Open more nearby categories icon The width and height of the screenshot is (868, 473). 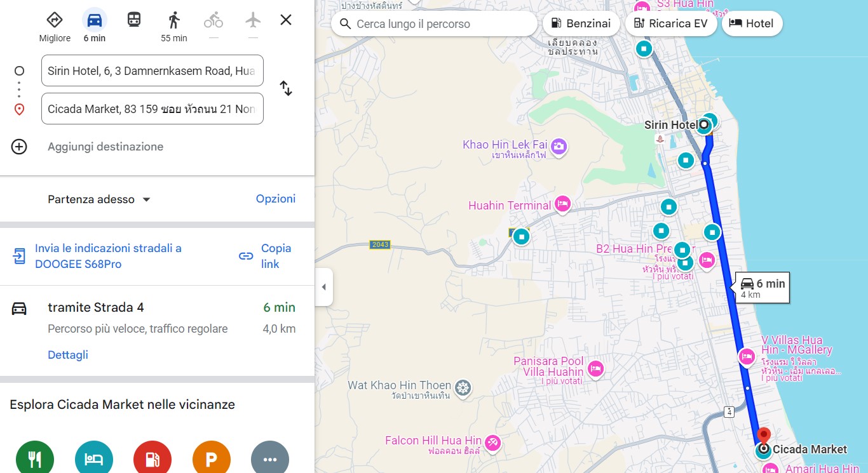(x=270, y=459)
